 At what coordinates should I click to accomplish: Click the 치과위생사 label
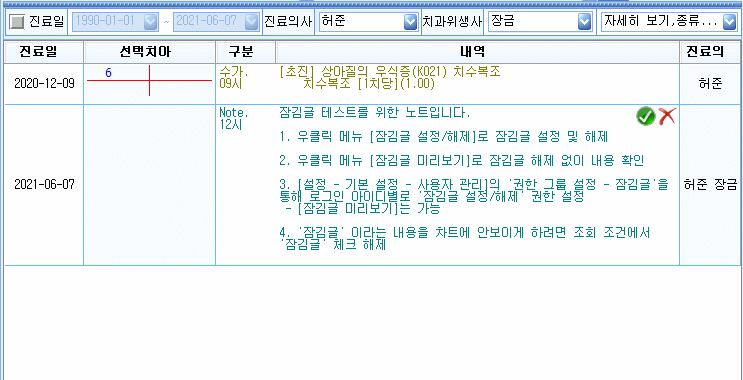click(453, 22)
